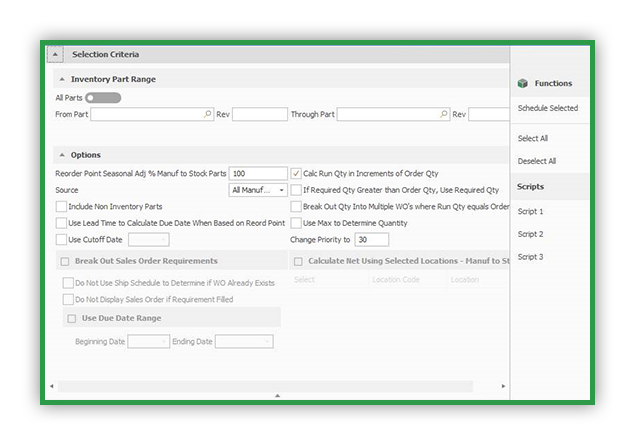Open the Source dropdown

[281, 190]
